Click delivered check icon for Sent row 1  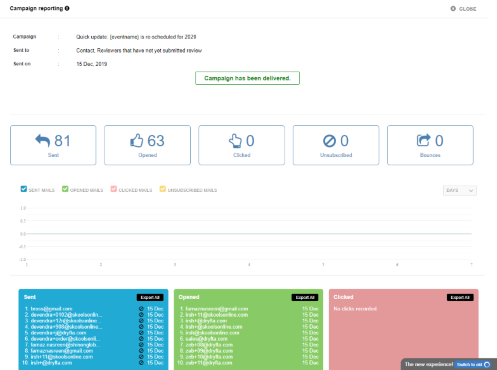141,309
